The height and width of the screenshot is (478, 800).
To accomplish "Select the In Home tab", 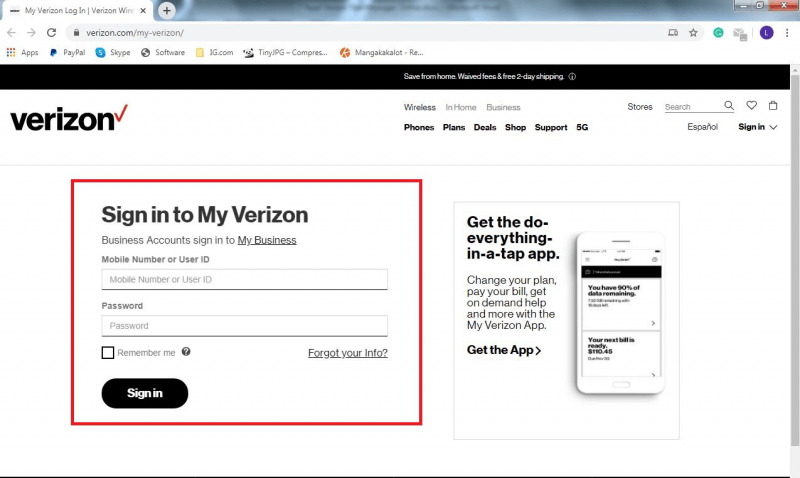I will (461, 107).
